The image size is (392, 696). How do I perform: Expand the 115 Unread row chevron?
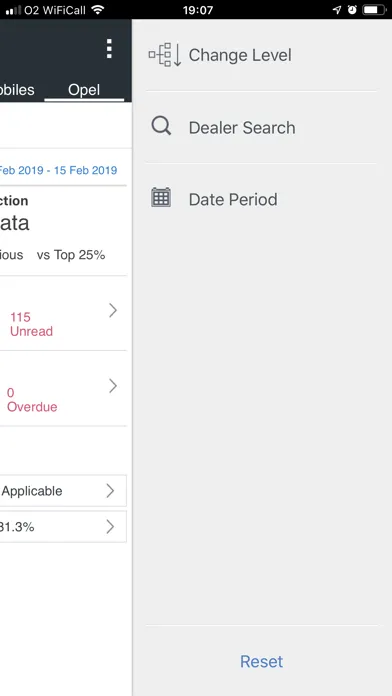click(113, 311)
